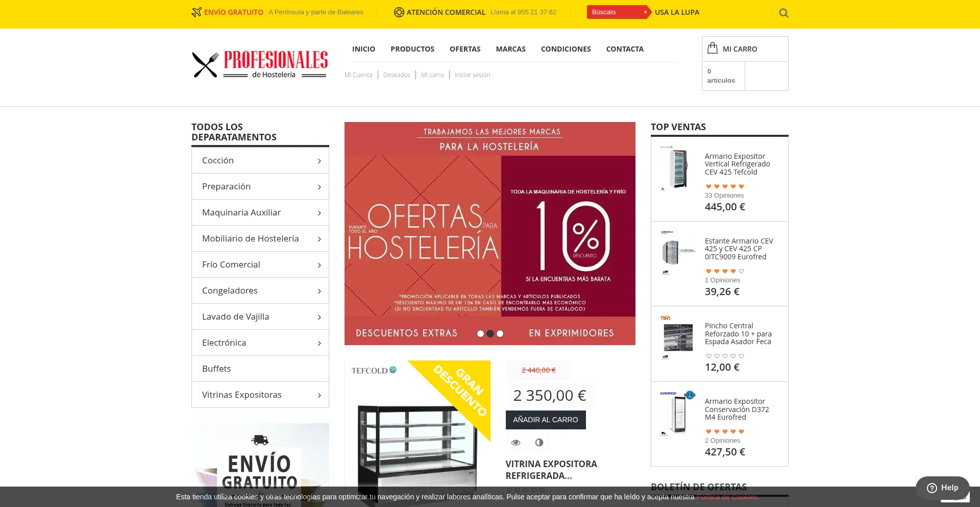Click the shopping bag icon next to MI CARRO
This screenshot has height=507, width=980.
click(713, 47)
